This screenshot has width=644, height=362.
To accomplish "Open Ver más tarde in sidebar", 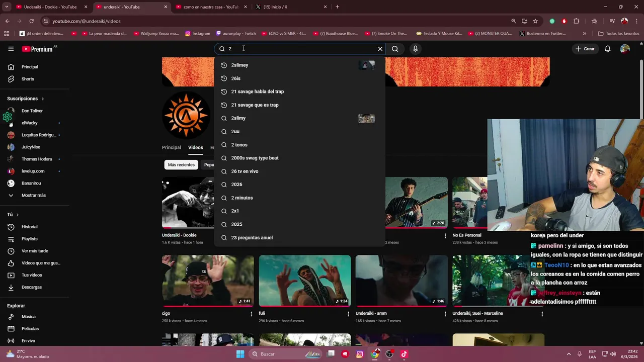I will (x=34, y=251).
